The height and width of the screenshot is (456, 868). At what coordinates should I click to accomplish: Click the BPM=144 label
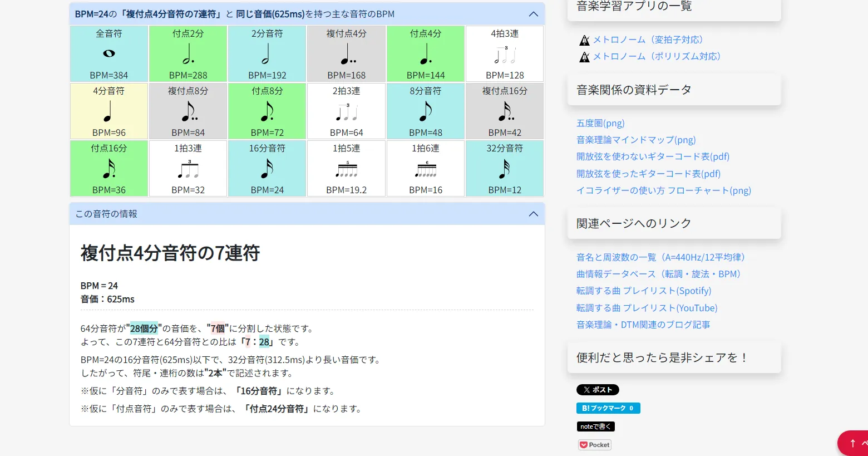(426, 75)
